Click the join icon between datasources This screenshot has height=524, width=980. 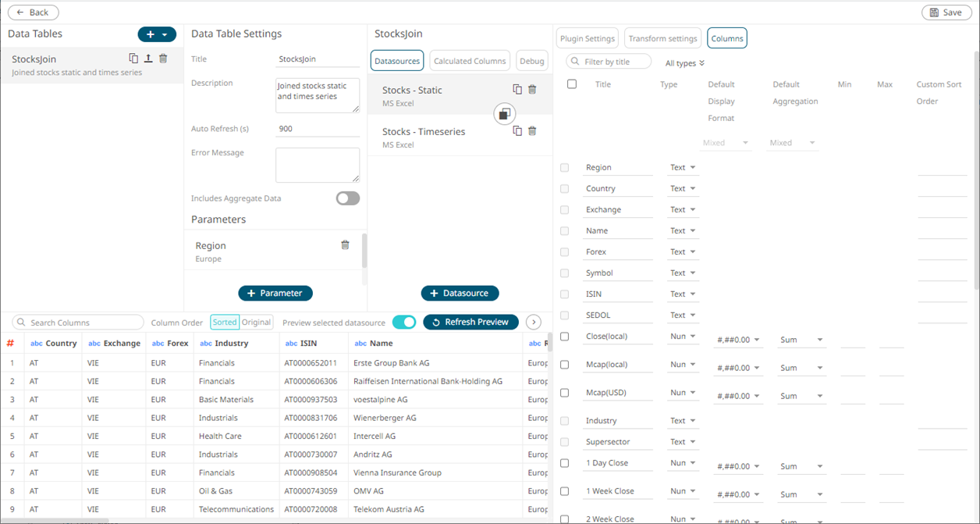(x=505, y=114)
